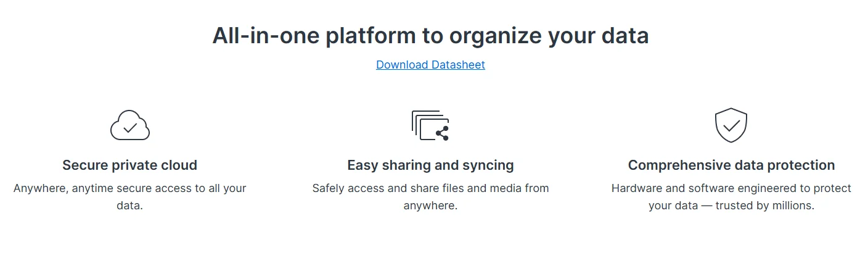Image resolution: width=868 pixels, height=263 pixels.
Task: Click the checkmark inside the shield icon
Action: pos(731,125)
